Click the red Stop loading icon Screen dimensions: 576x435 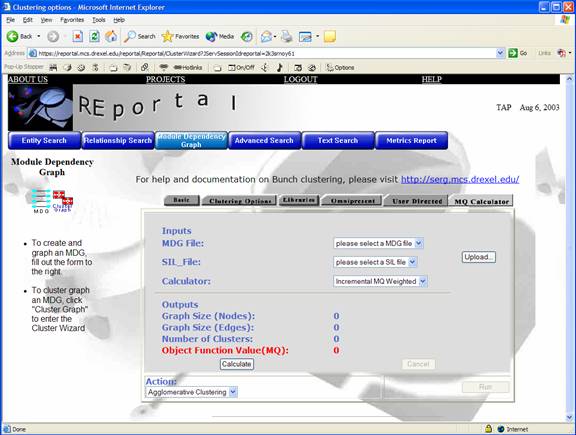tap(78, 36)
